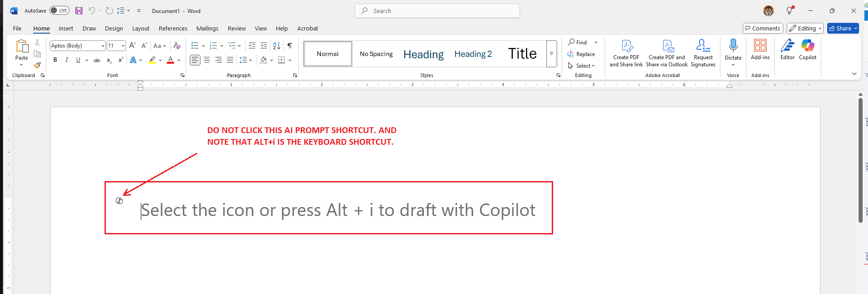Decrease paragraph indent
The image size is (868, 294).
(252, 46)
